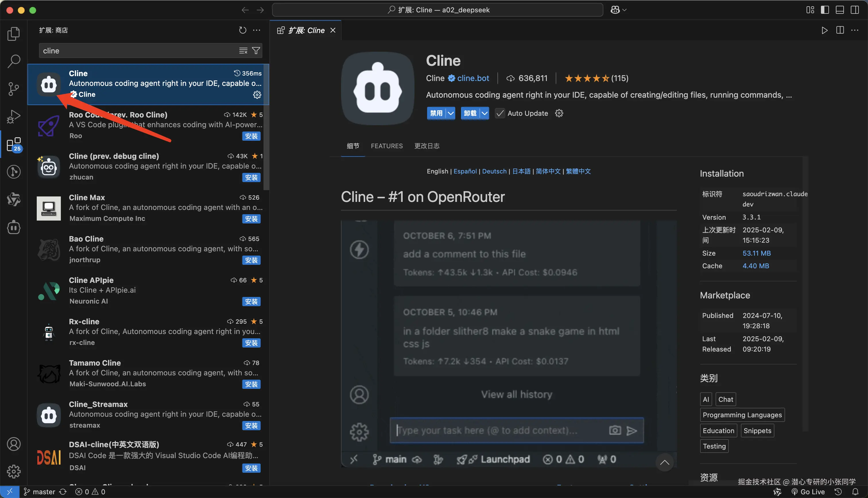Open the Cline robot icon in activity bar
Viewport: 868px width, 498px height.
[14, 227]
